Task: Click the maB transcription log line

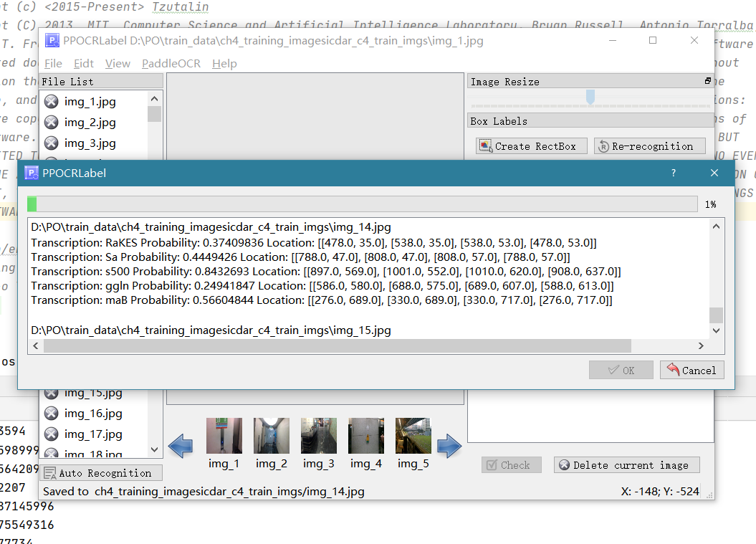Action: coord(322,300)
